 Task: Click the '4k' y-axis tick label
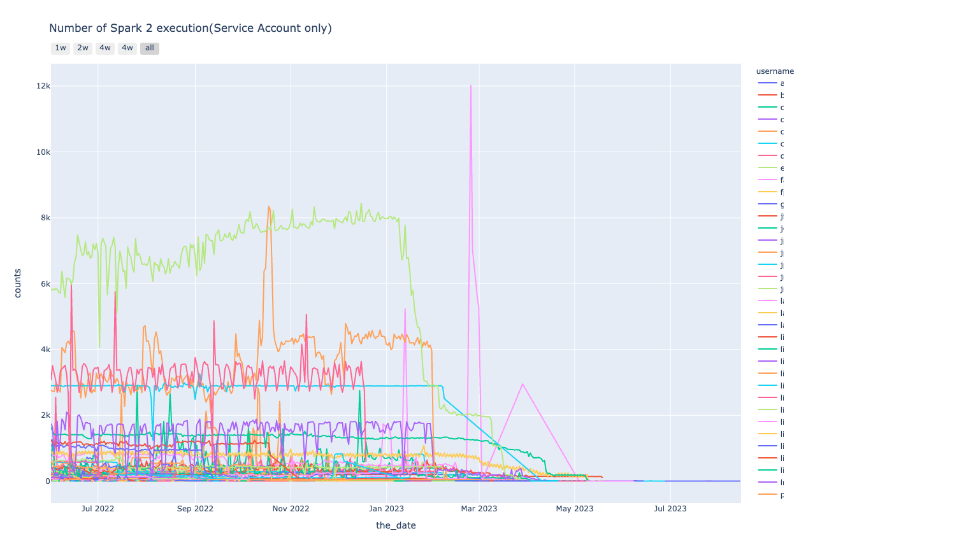click(45, 350)
